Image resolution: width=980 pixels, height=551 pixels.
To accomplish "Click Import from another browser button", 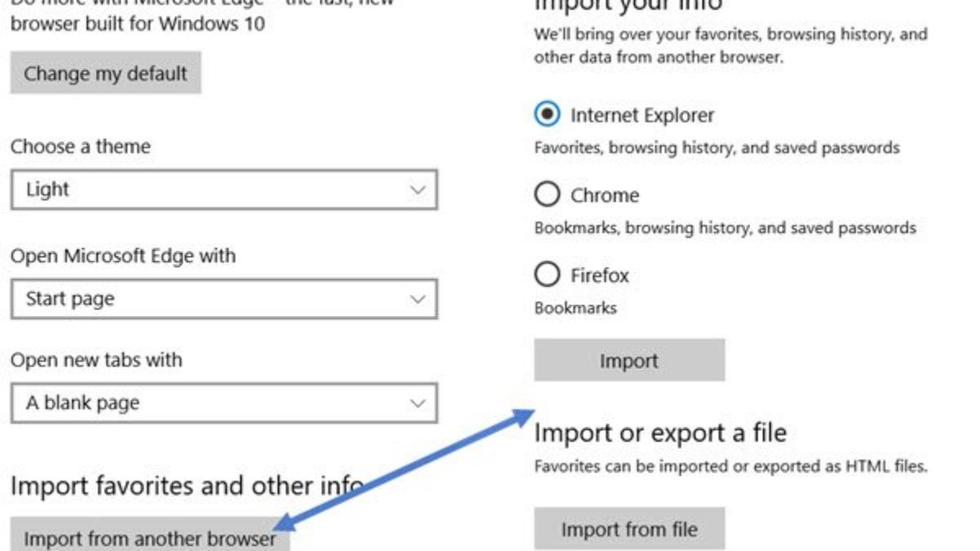I will (x=149, y=536).
